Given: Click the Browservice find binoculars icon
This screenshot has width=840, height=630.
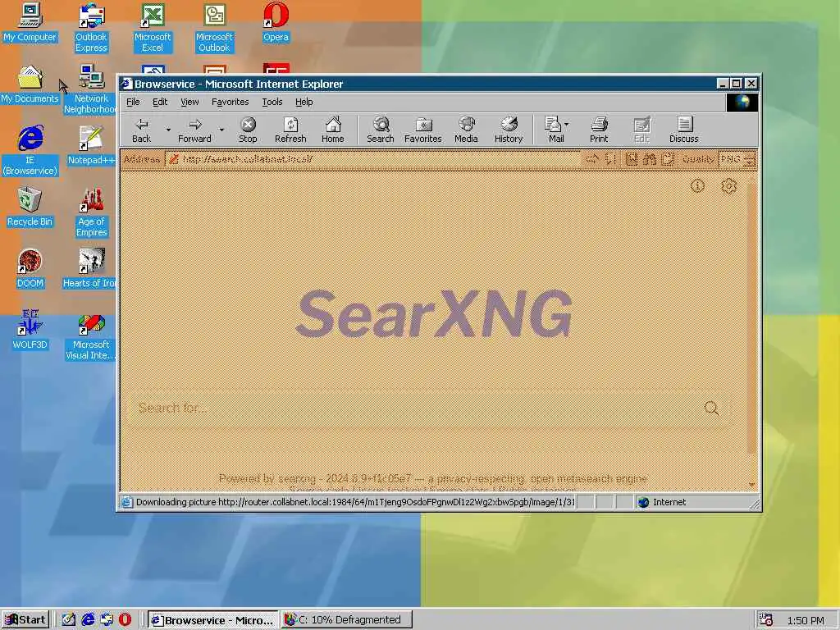Looking at the screenshot, I should click(650, 159).
